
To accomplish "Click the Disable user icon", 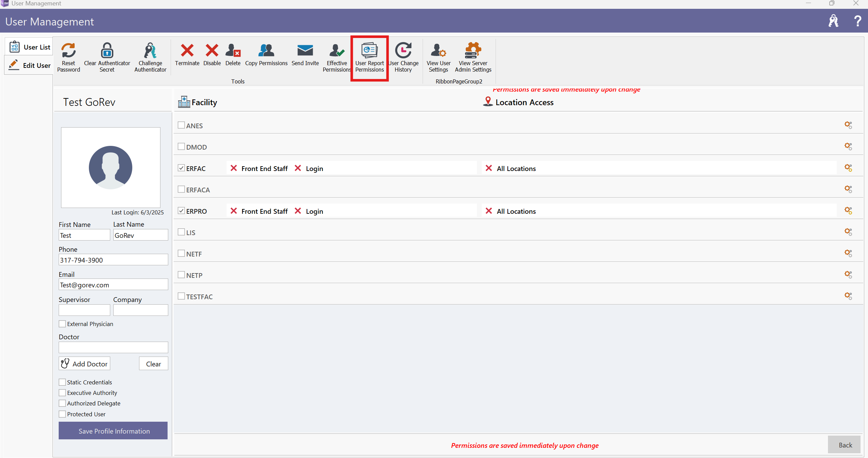I will [212, 54].
